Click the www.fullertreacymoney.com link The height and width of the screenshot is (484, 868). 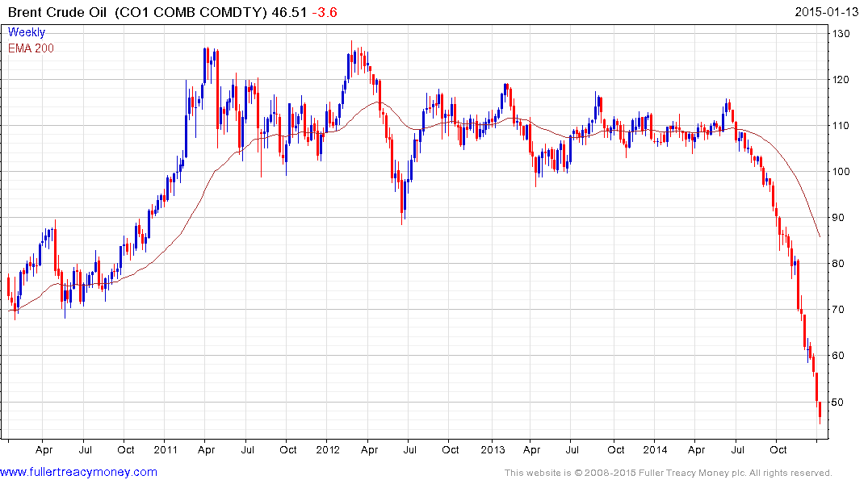(78, 472)
